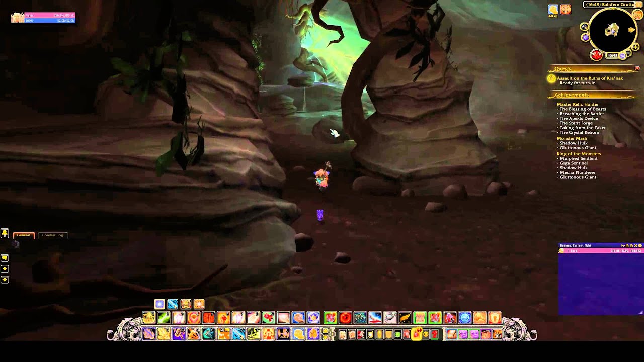The width and height of the screenshot is (644, 362).
Task: Click Morphed Sentient criterion
Action: (579, 159)
